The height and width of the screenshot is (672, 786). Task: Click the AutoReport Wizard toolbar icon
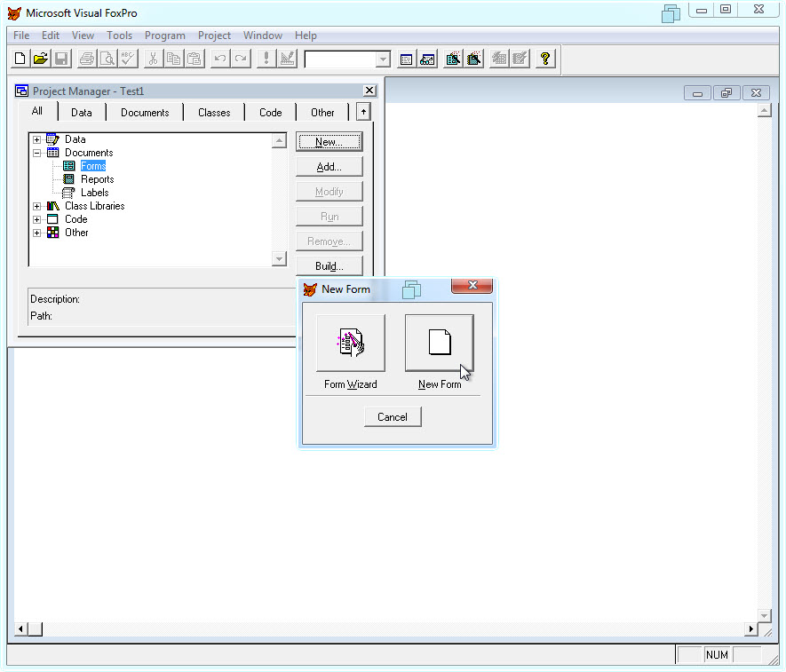click(520, 59)
